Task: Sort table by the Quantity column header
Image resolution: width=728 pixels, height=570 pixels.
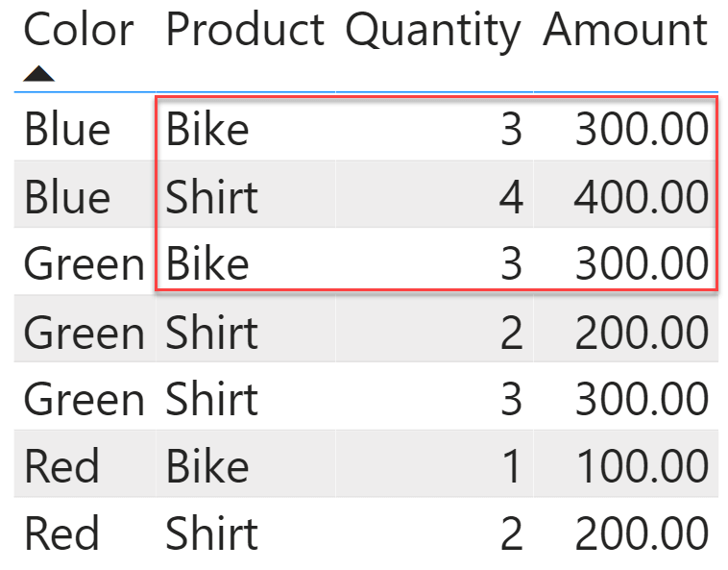Action: 433,33
